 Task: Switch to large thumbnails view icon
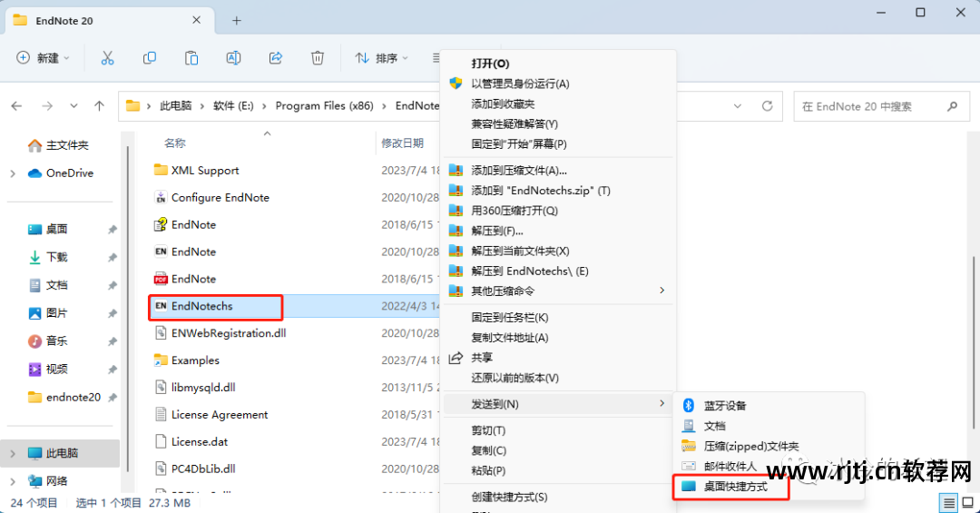point(967,502)
